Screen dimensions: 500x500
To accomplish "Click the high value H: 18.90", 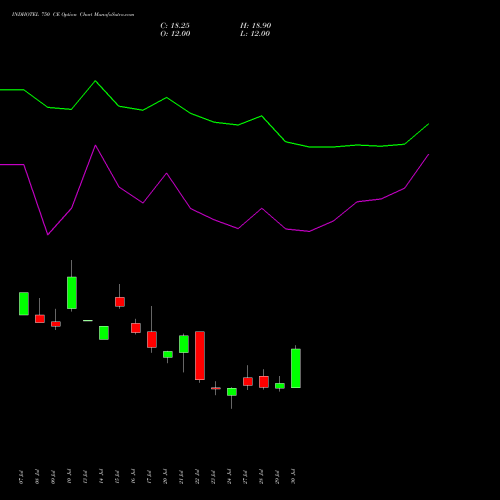I will coord(255,26).
